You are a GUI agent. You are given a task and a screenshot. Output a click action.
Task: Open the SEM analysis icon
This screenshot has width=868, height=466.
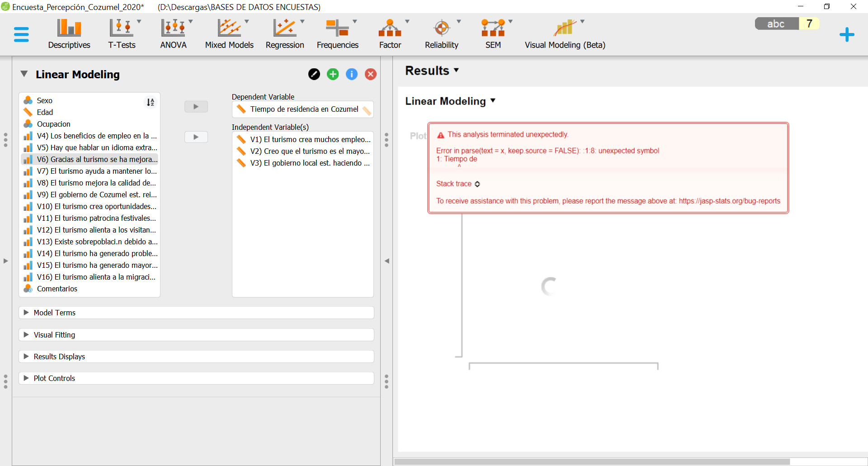[x=492, y=32]
